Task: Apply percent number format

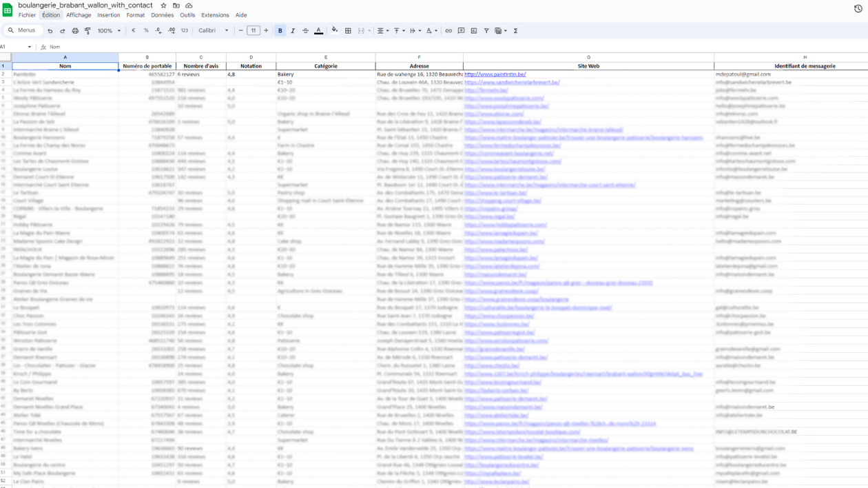Action: (x=146, y=31)
